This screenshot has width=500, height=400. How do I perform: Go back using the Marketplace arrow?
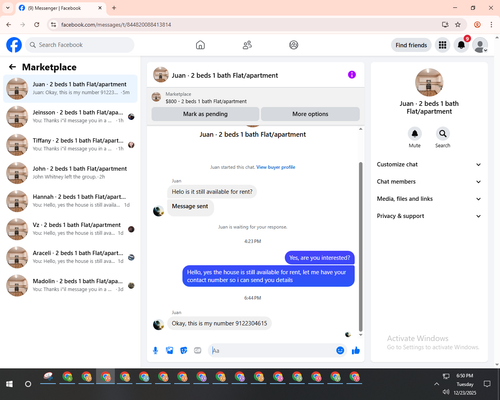click(12, 67)
